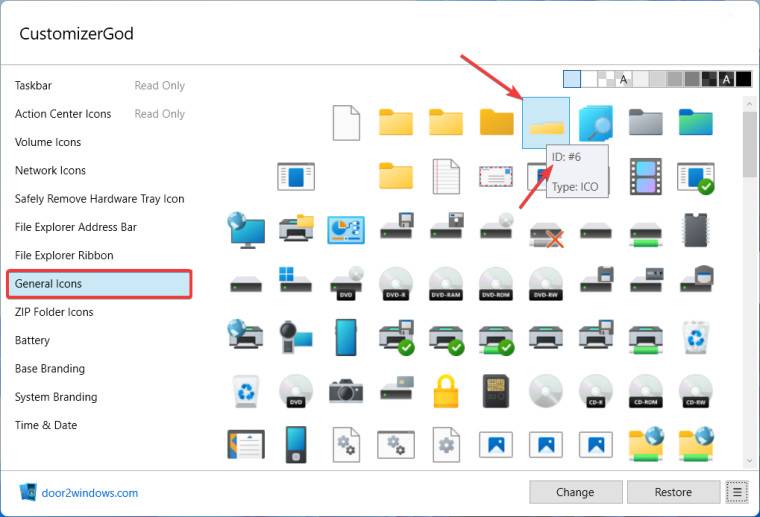
Task: Select the printer with yellow folder icon
Action: click(296, 227)
